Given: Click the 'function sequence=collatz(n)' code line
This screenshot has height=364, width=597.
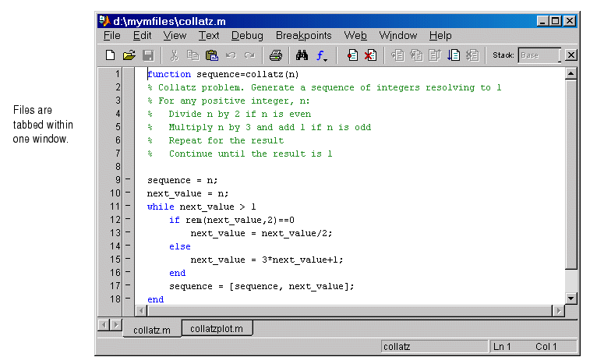Looking at the screenshot, I should pyautogui.click(x=223, y=74).
